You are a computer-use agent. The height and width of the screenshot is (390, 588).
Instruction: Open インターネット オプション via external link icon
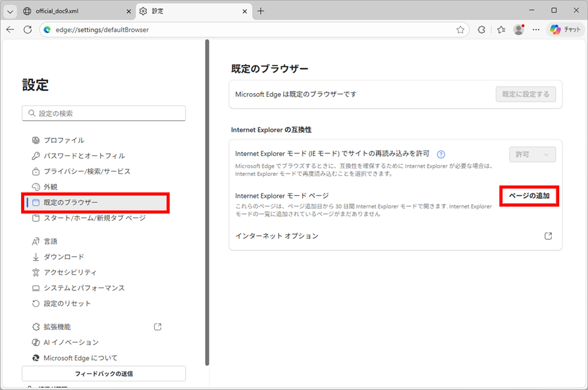(548, 236)
